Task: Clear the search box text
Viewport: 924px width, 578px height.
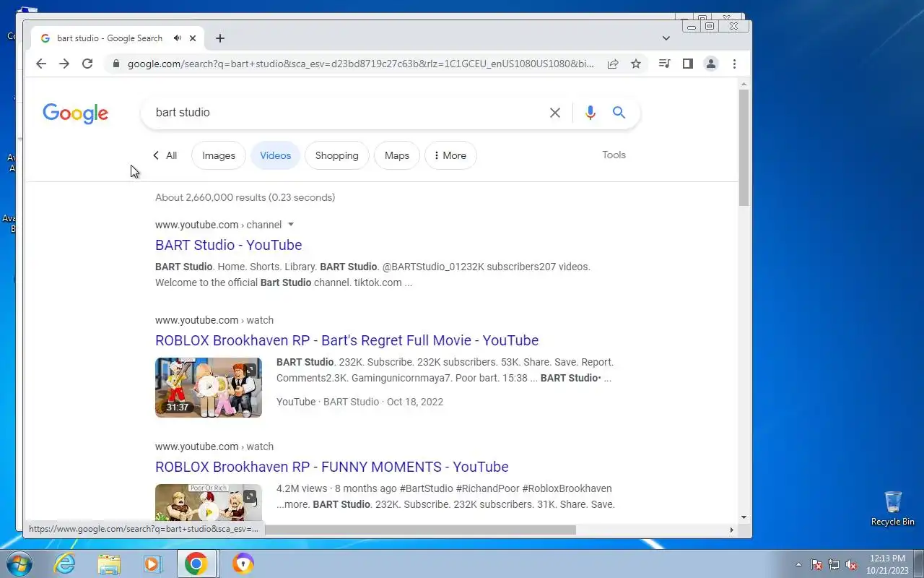Action: pos(555,113)
